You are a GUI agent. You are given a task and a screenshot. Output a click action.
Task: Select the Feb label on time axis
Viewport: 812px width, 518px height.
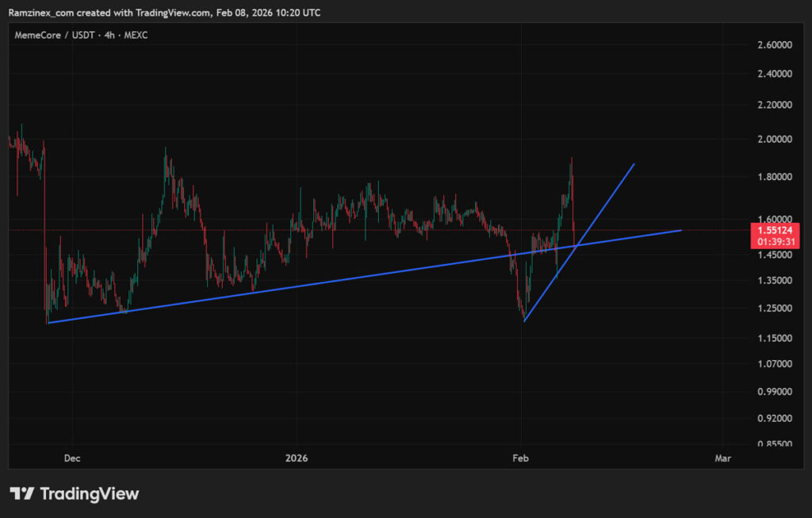(x=520, y=458)
